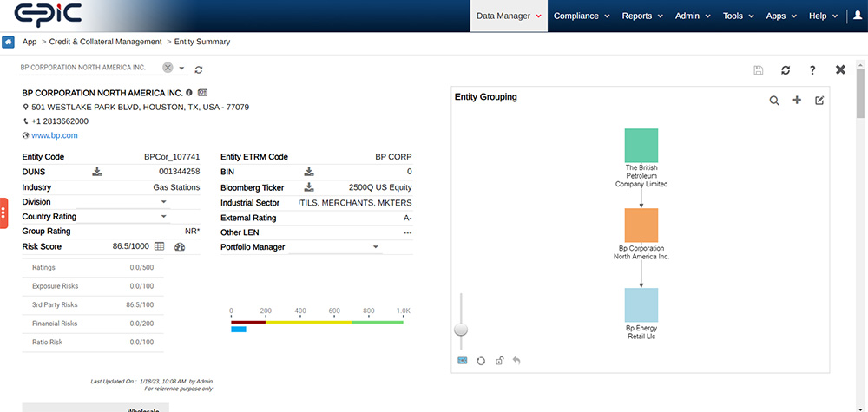Click the App breadcrumb link
This screenshot has height=412, width=868.
click(30, 42)
